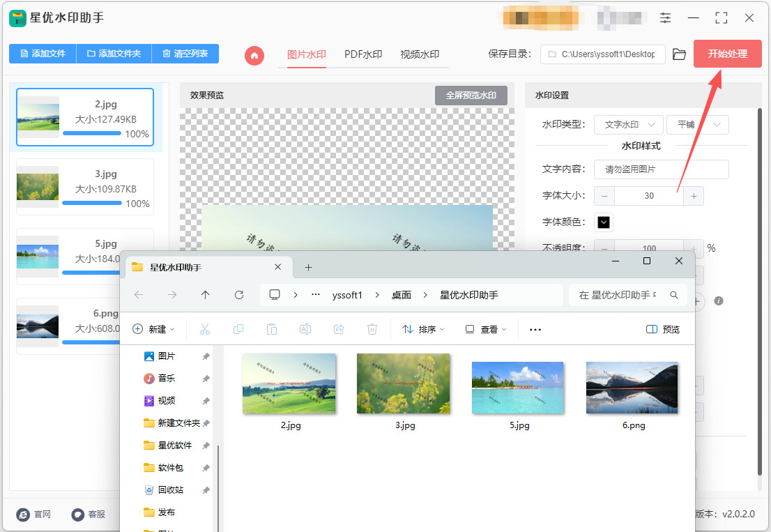Expand the 查看 view dropdown

486,329
